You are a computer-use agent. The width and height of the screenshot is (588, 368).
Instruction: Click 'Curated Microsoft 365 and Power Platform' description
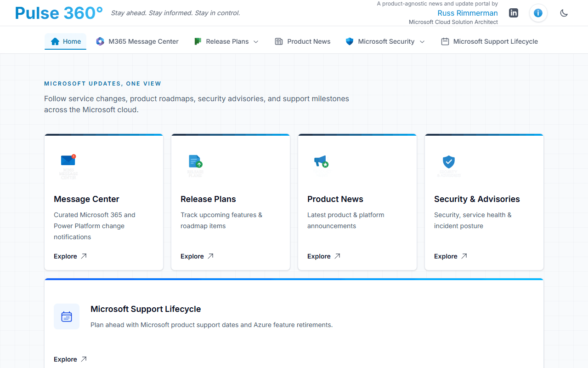[95, 226]
